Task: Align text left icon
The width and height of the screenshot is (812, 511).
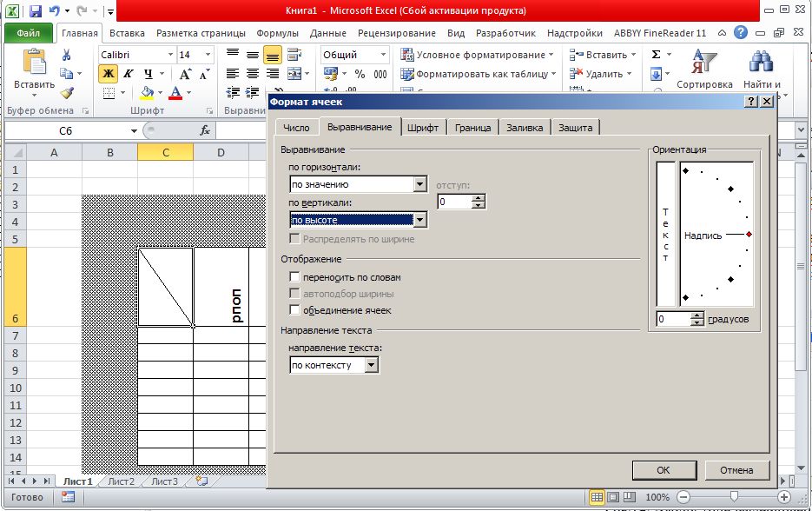Action: click(233, 74)
